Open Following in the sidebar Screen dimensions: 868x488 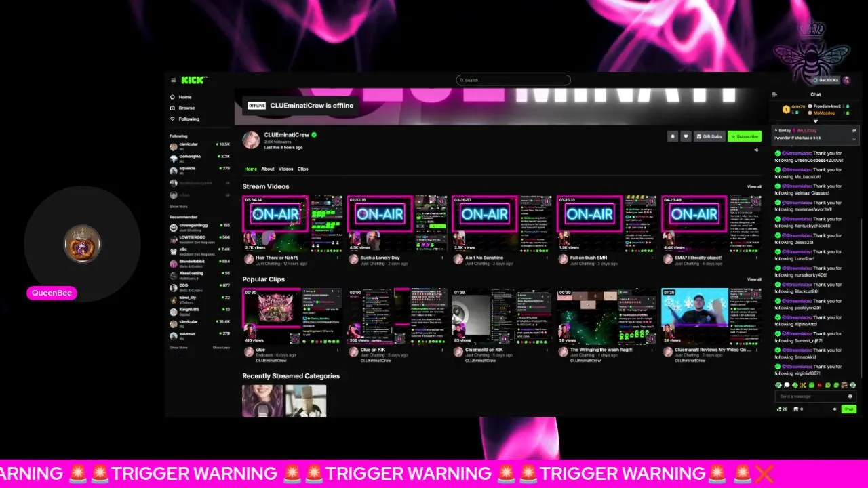coord(189,119)
